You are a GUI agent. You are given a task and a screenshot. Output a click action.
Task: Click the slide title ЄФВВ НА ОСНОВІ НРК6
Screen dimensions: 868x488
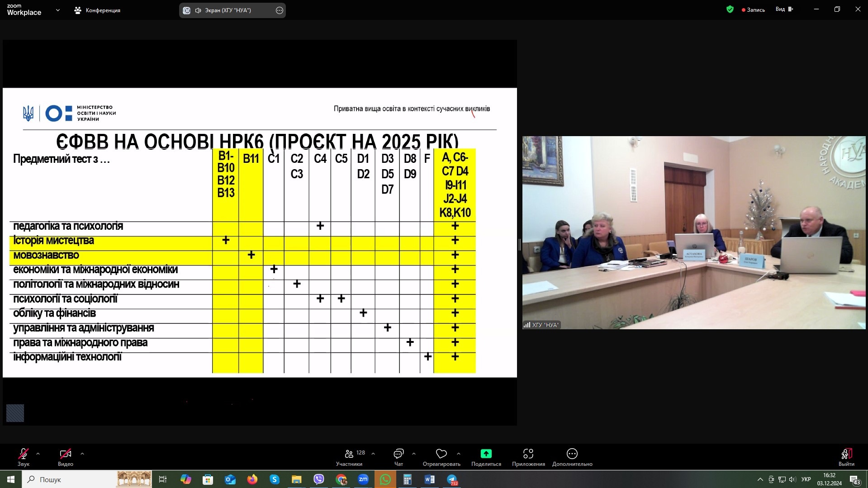[257, 142]
